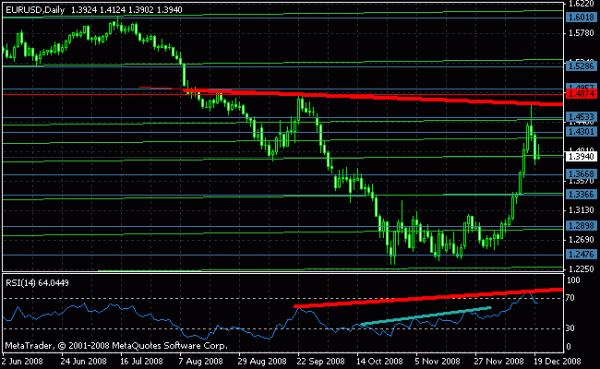Select the blue 1.2476 price level label
The image size is (600, 369).
581,254
